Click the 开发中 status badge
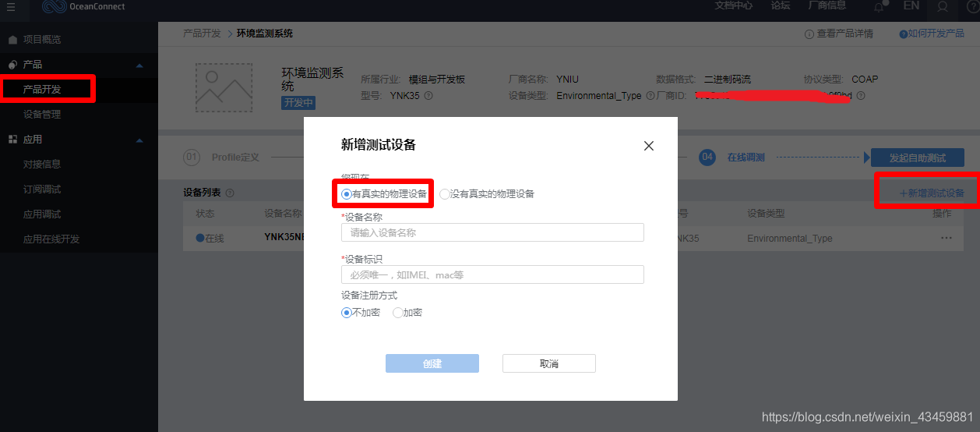This screenshot has width=980, height=432. [298, 103]
